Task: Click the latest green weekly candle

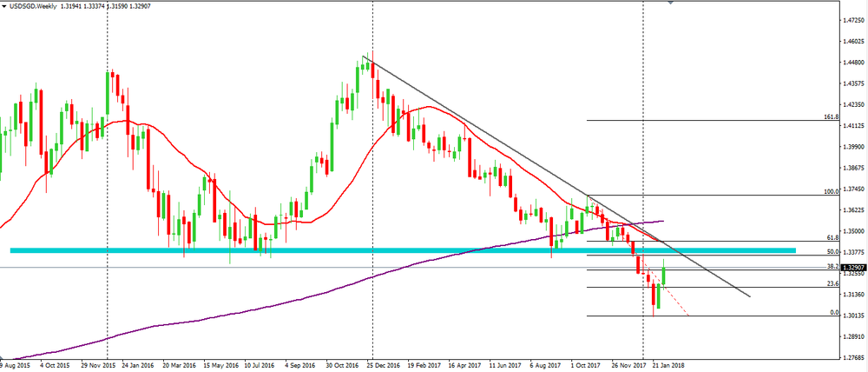Action: pyautogui.click(x=664, y=275)
